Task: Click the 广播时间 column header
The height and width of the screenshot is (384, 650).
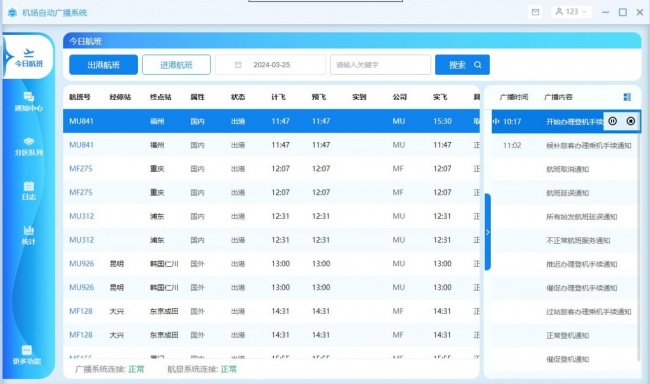Action: pos(514,97)
